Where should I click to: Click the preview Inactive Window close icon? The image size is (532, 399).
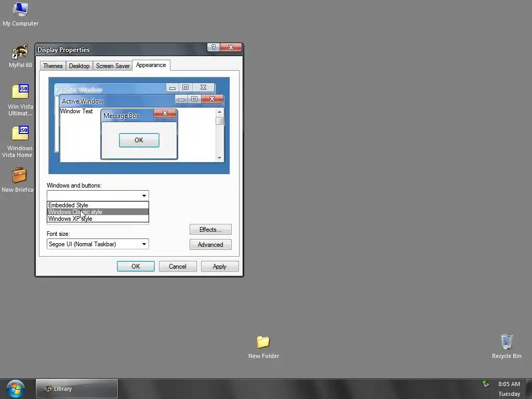point(203,87)
